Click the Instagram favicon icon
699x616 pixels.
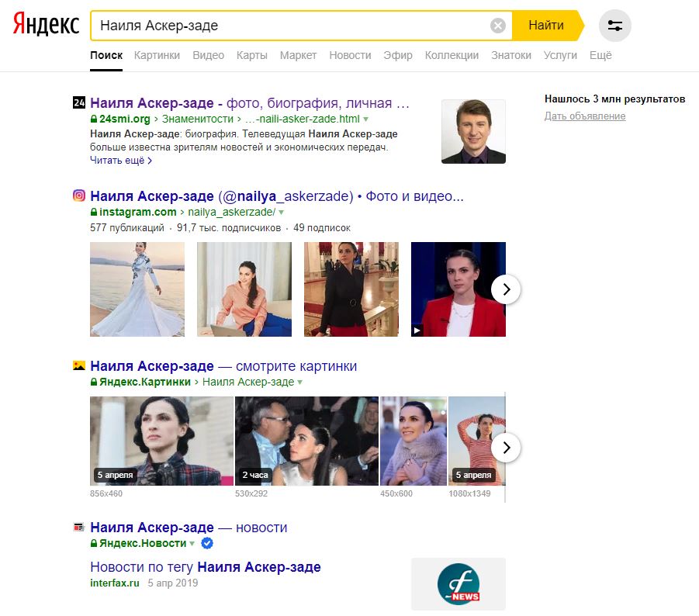(79, 196)
